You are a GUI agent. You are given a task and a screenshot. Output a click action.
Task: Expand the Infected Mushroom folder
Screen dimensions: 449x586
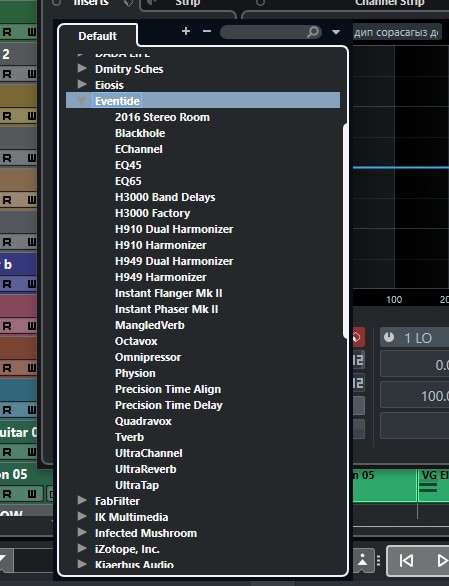tap(82, 533)
